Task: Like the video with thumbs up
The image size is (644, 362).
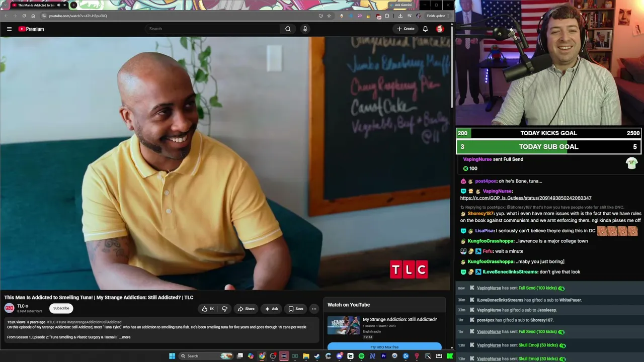Action: click(208, 309)
